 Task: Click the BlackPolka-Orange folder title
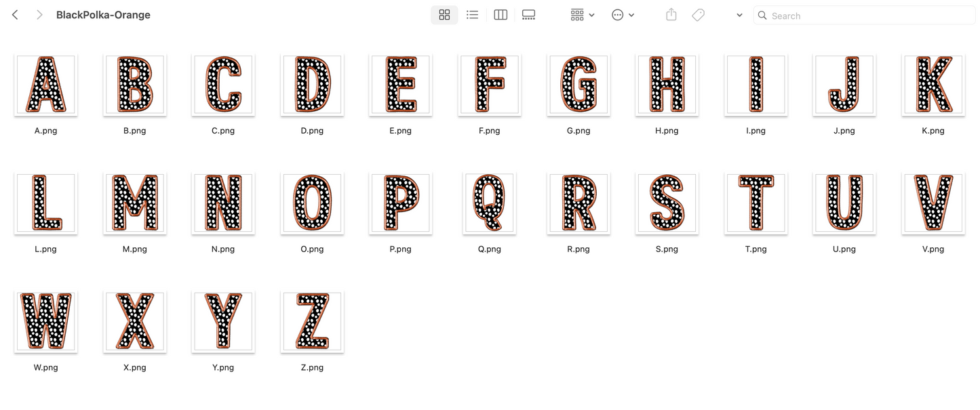point(103,14)
